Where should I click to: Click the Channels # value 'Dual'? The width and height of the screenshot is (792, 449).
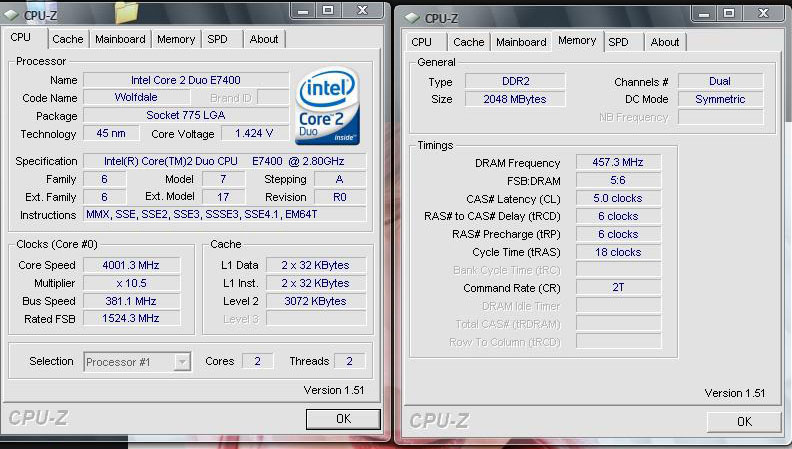tap(720, 81)
